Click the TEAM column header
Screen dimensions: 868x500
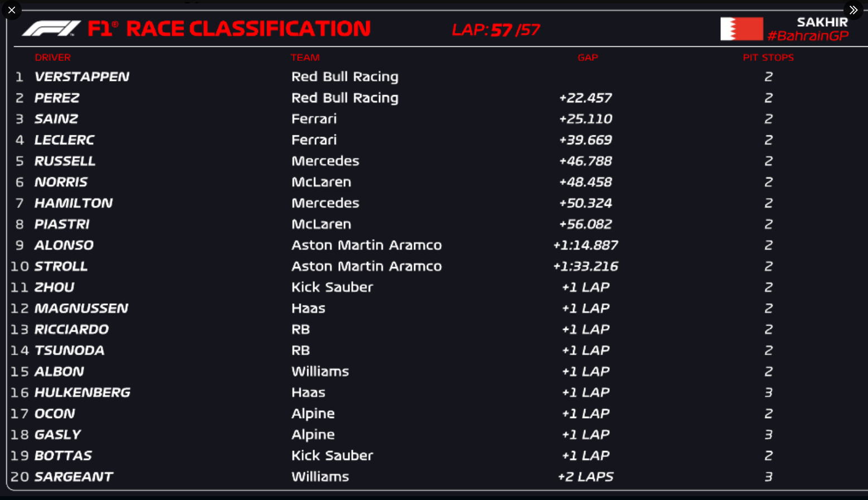click(304, 57)
